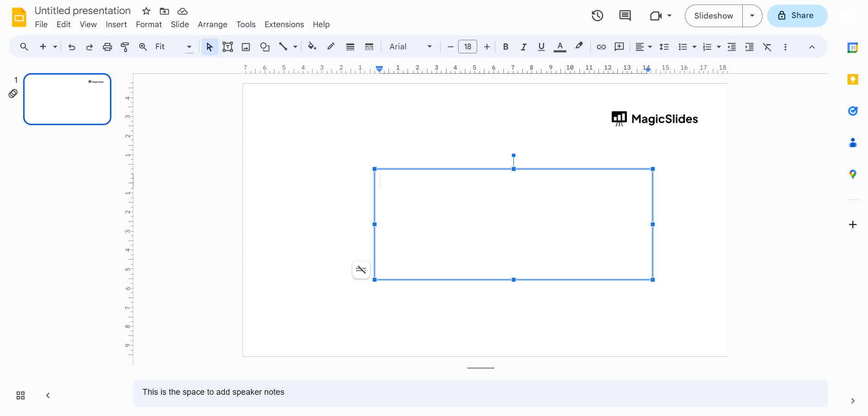Choose the Select cursor tool

coord(209,47)
